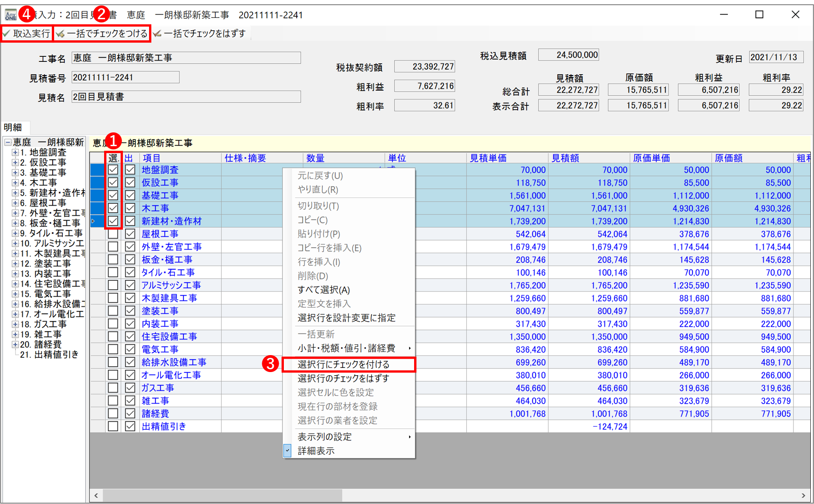Click the detail view icon beside 詳細表示
Viewport: 814px width, 504px height.
pos(288,451)
